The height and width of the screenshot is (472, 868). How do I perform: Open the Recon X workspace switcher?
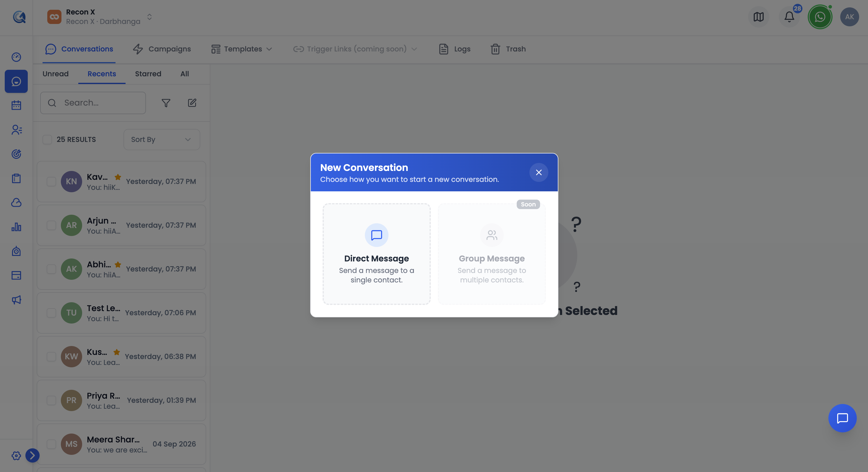[x=100, y=17]
